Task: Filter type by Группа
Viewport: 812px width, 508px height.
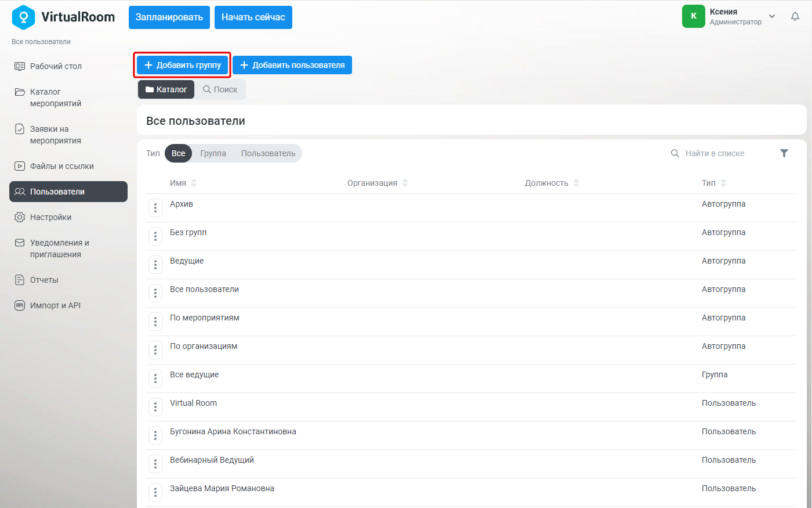Action: pos(213,153)
